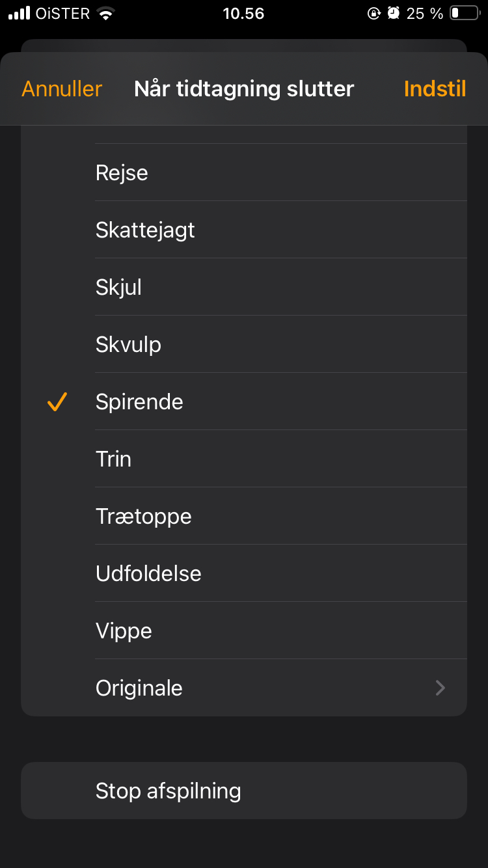Tap the rotation lock status icon
The image size is (488, 868).
(373, 13)
